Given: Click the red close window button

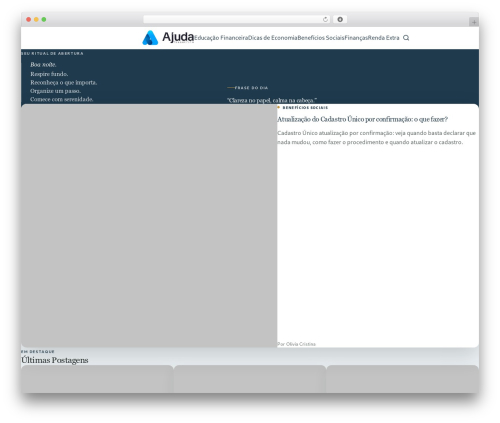Looking at the screenshot, I should coord(29,19).
